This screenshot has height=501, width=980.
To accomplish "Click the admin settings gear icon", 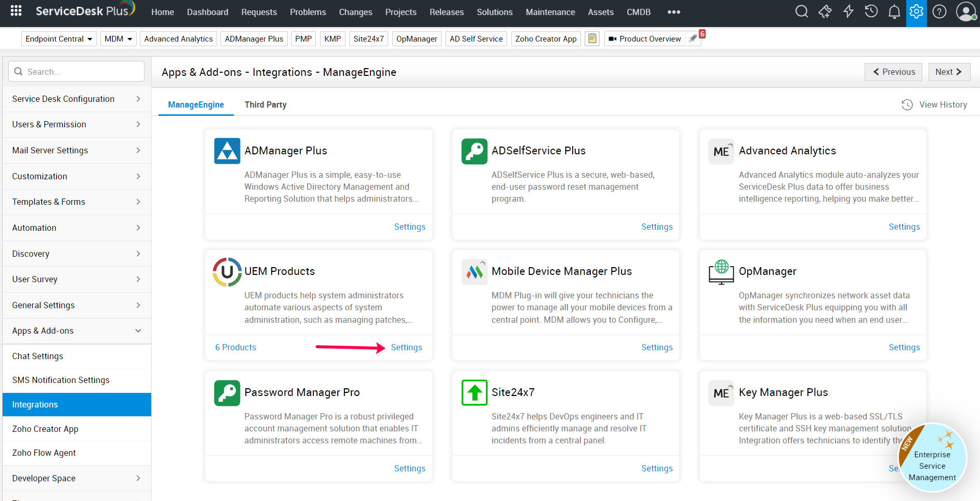I will coord(916,11).
